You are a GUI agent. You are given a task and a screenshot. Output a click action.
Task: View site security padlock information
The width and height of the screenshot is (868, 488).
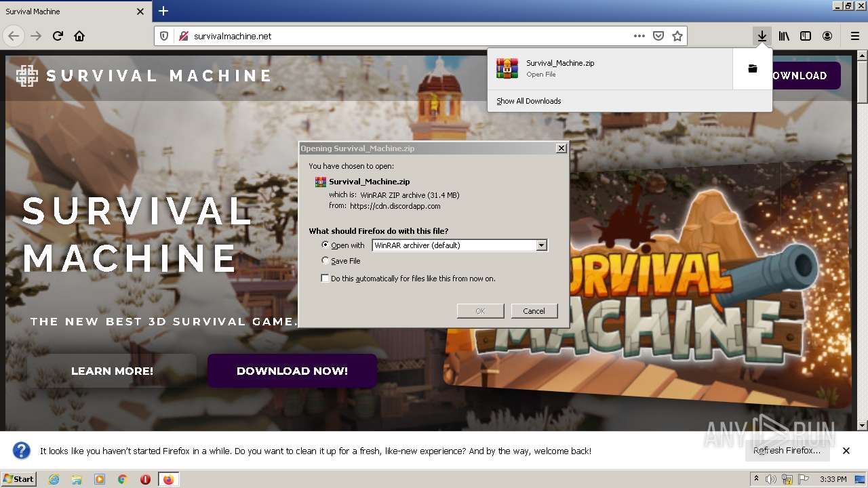[x=183, y=36]
